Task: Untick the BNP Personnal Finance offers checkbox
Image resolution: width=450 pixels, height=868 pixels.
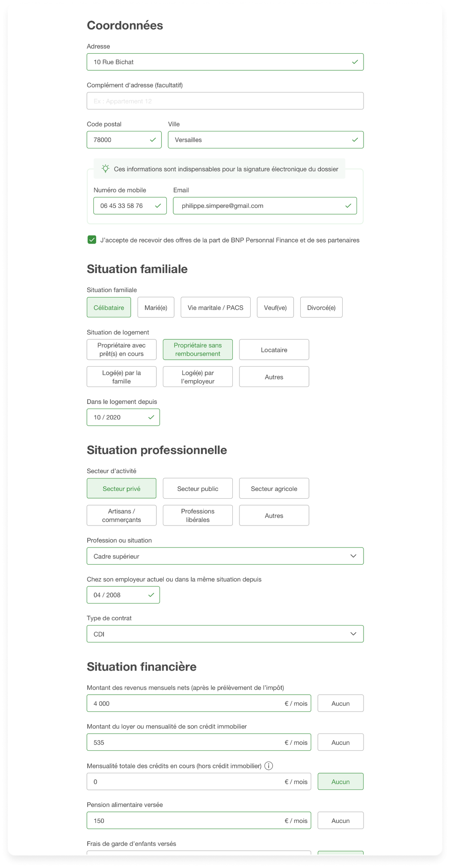Action: click(x=92, y=240)
